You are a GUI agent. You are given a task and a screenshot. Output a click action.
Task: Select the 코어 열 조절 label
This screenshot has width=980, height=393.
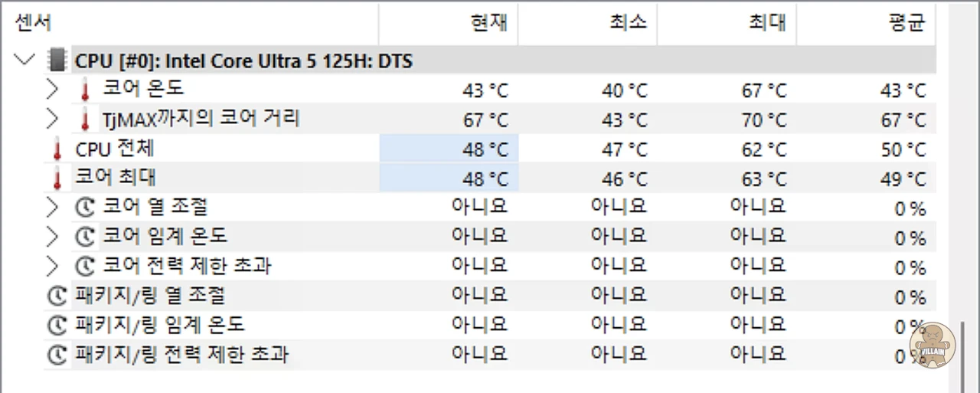click(x=155, y=207)
